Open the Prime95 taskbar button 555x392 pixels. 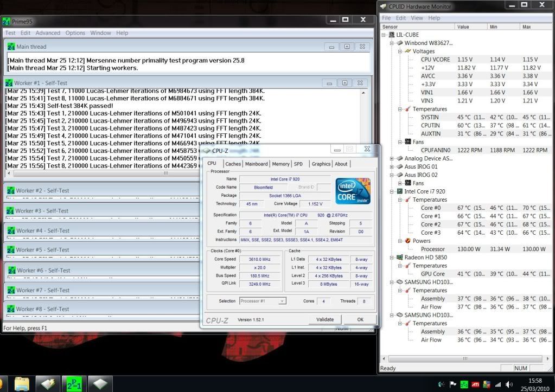[x=74, y=384]
